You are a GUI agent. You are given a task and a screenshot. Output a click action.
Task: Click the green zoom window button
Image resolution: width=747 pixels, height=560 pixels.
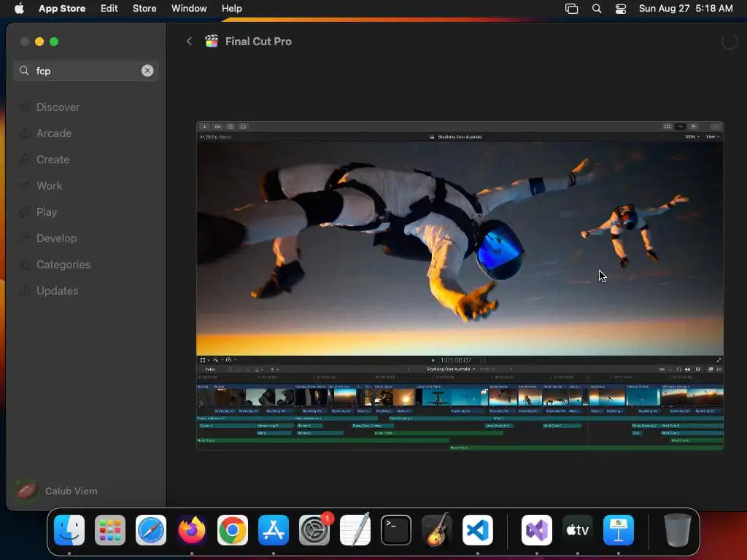click(54, 42)
